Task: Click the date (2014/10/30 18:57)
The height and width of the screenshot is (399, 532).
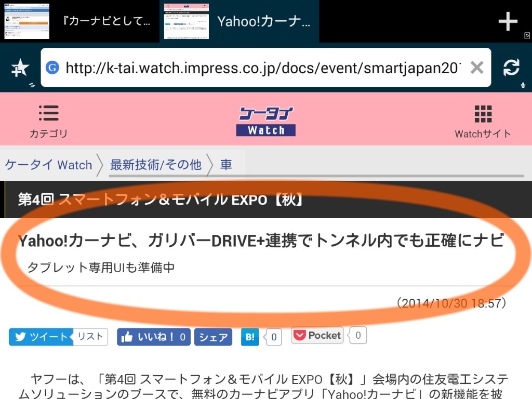Action: point(451,303)
